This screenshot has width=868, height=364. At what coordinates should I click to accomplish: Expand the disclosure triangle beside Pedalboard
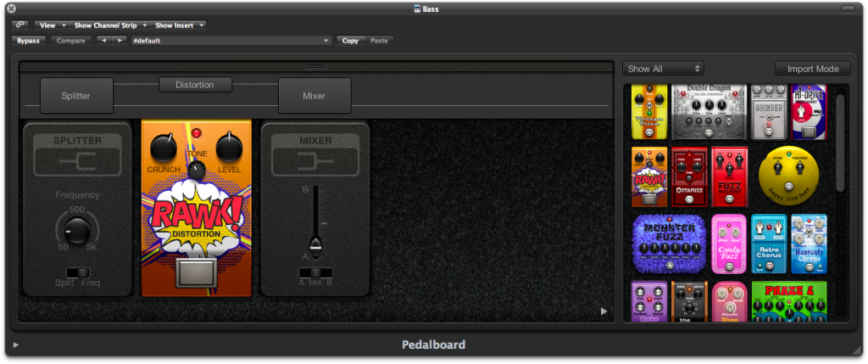coord(15,345)
